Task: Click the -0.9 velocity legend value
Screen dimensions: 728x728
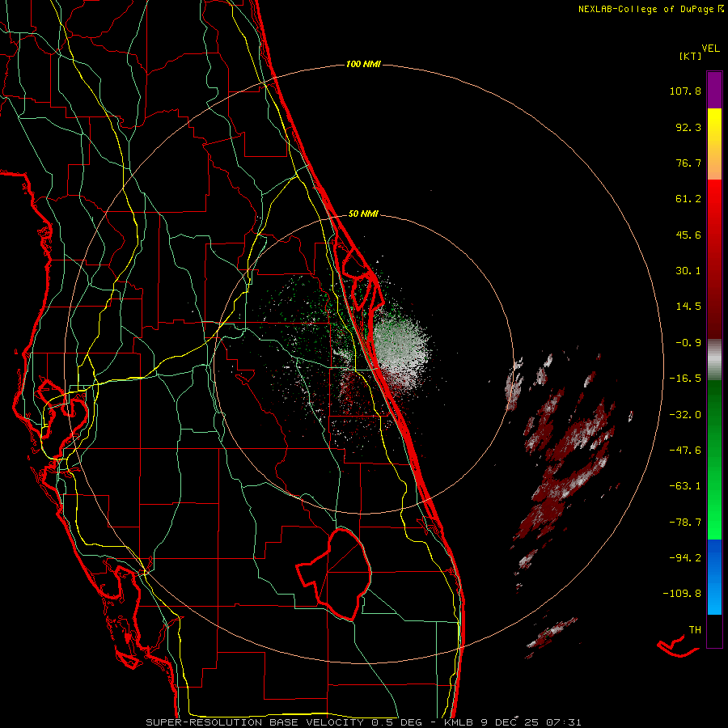Action: tap(688, 343)
